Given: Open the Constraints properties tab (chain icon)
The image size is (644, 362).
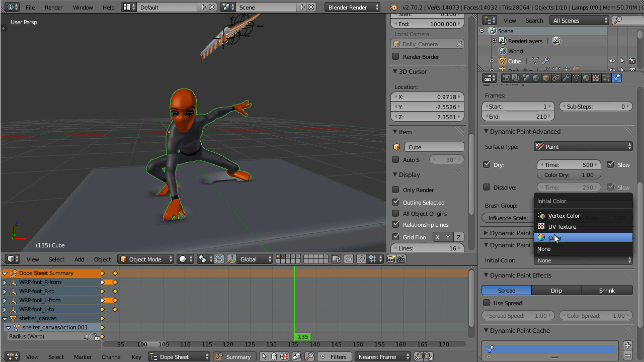Looking at the screenshot, I should tap(556, 78).
